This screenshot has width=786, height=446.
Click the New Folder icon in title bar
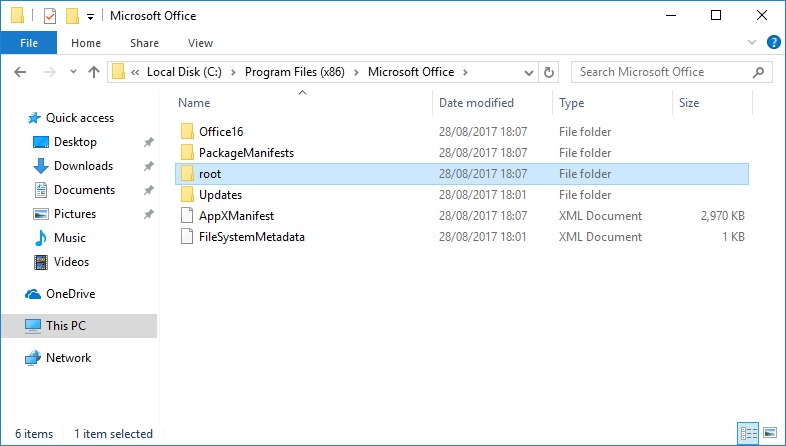[x=72, y=16]
